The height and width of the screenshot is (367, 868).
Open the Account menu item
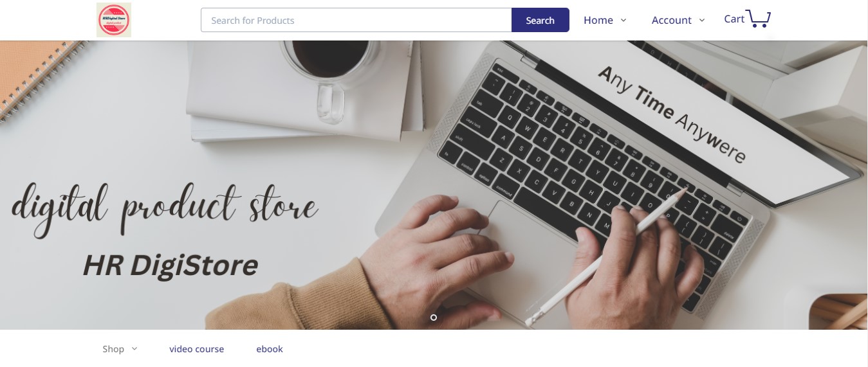click(x=672, y=21)
